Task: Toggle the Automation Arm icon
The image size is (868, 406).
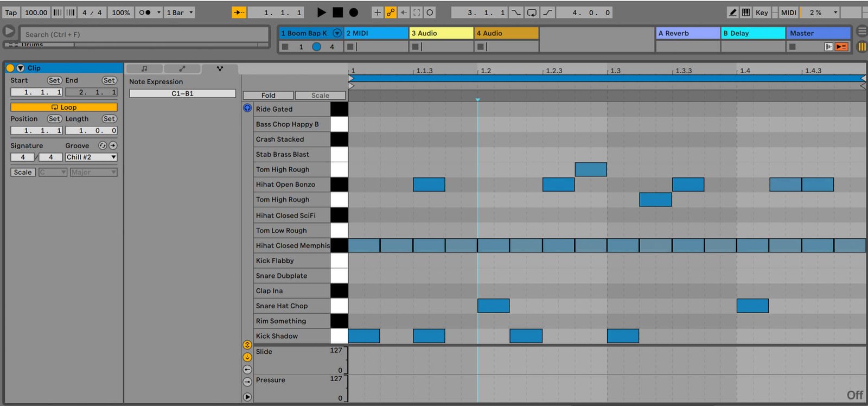Action: pos(391,12)
